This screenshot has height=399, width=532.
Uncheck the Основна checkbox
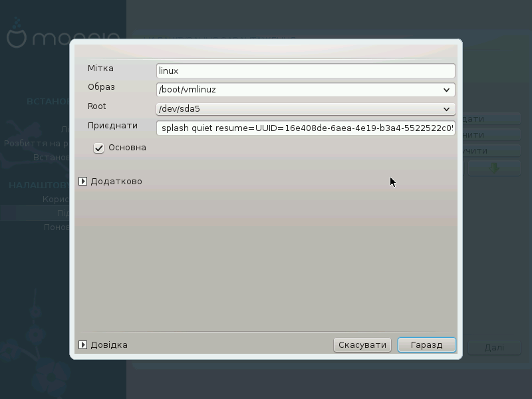coord(98,148)
